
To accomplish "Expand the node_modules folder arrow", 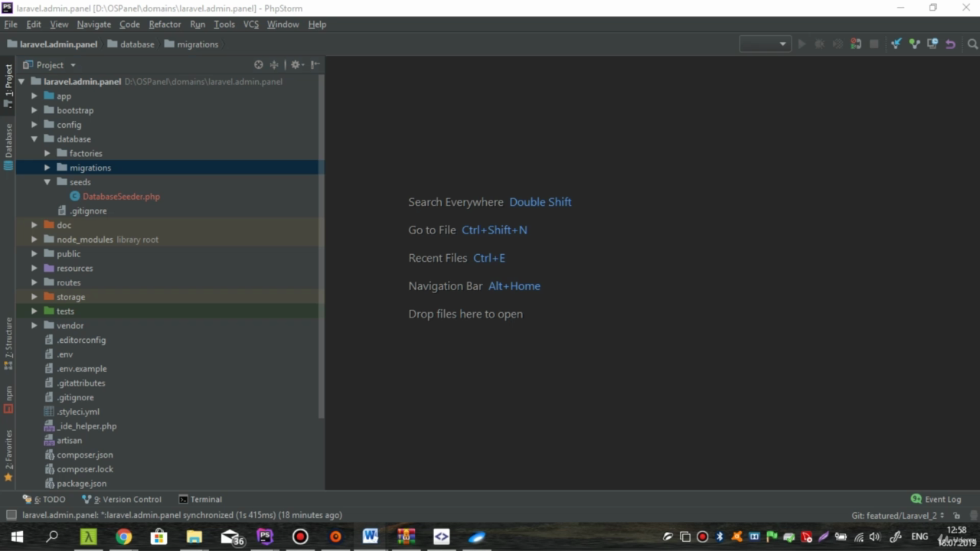I will [x=34, y=240].
